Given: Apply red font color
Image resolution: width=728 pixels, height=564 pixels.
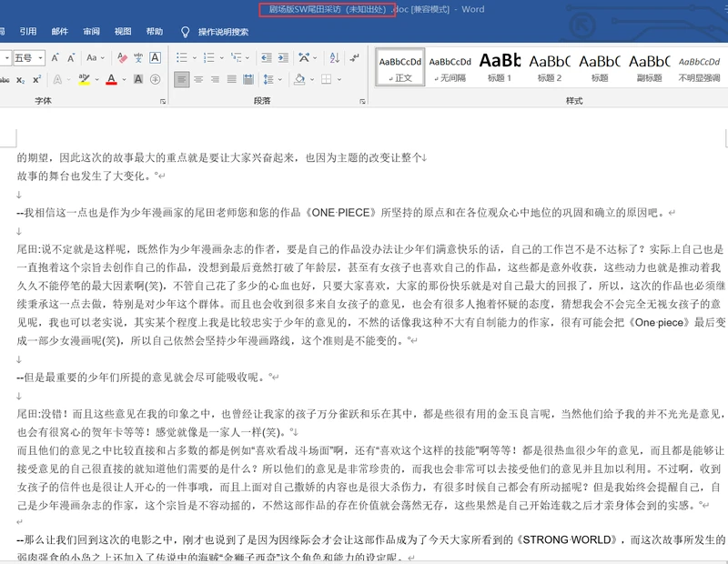Looking at the screenshot, I should tap(111, 79).
